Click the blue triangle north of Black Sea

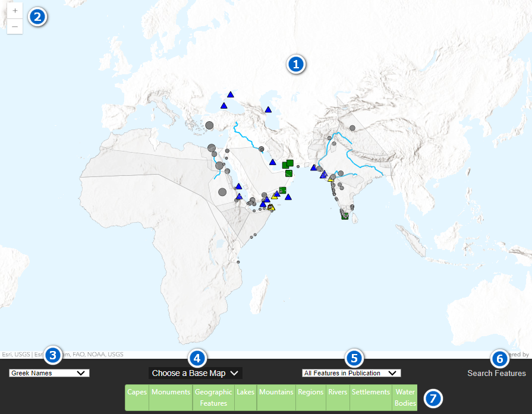[230, 94]
